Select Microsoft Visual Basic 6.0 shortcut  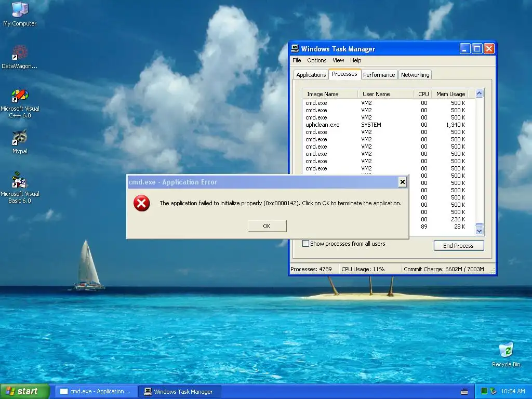point(20,187)
